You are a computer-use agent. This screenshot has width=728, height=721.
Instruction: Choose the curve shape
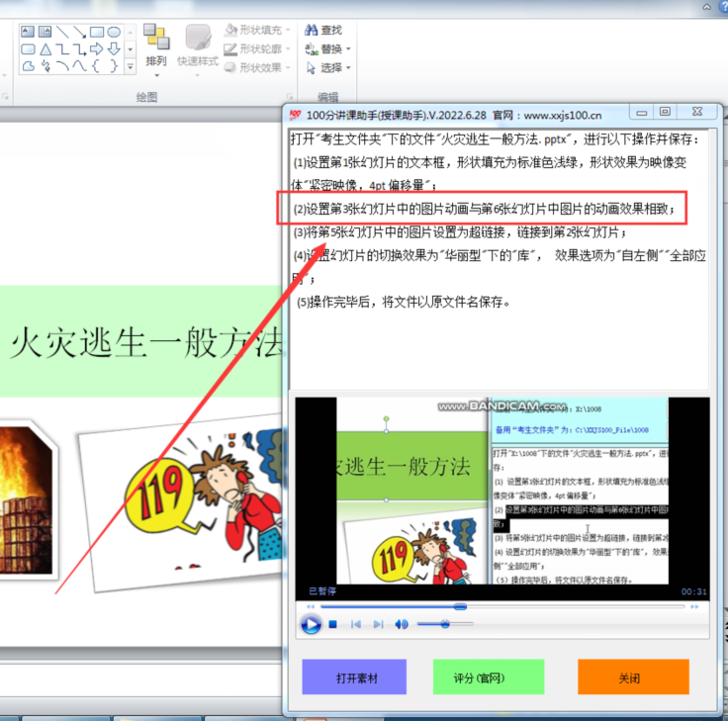pyautogui.click(x=79, y=66)
